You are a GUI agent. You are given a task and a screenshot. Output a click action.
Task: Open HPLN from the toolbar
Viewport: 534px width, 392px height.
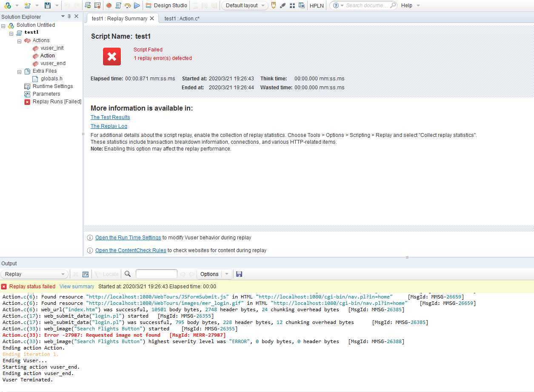317,6
